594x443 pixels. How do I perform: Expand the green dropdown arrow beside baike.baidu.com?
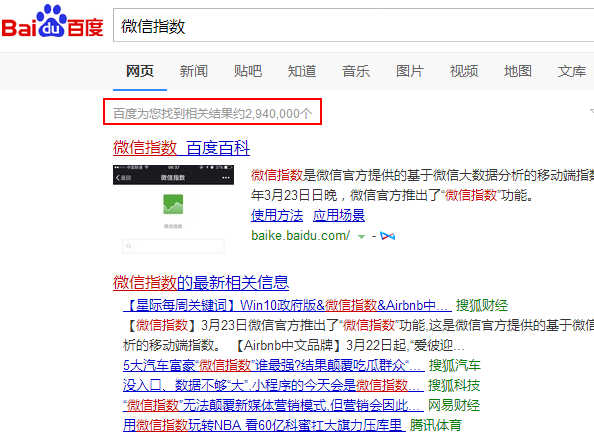point(361,237)
